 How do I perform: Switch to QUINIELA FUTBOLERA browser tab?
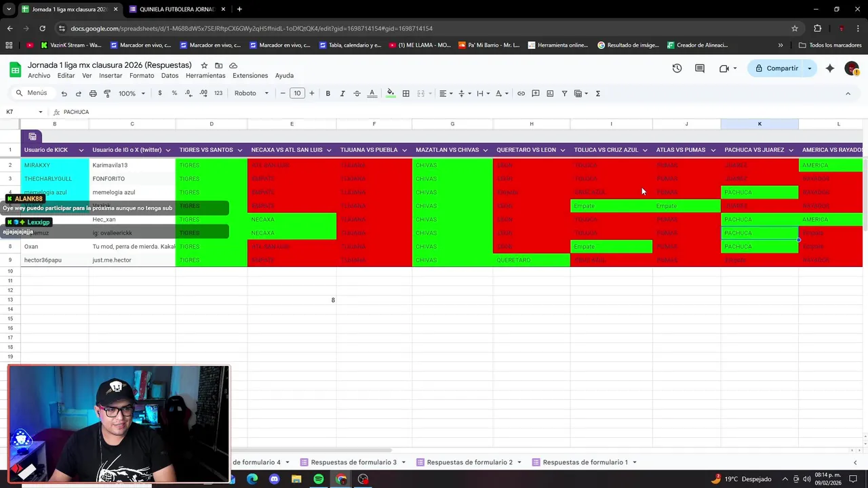click(176, 9)
